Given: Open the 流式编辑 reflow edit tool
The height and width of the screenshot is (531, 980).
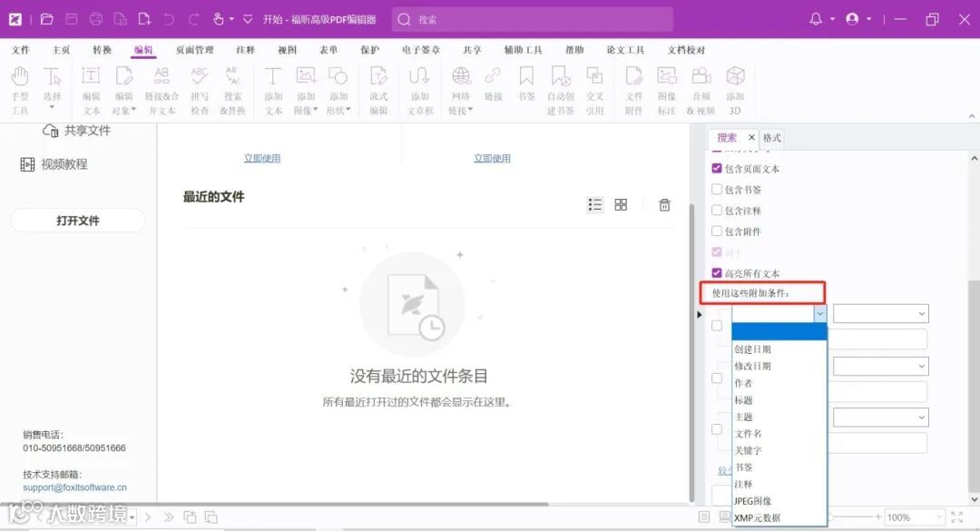Looking at the screenshot, I should [378, 91].
